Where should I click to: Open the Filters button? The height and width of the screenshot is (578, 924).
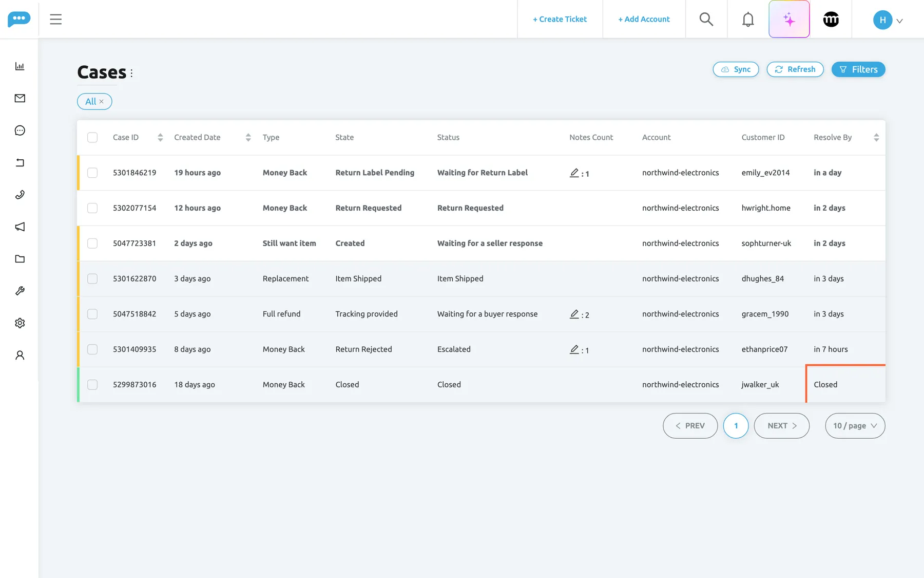point(858,69)
